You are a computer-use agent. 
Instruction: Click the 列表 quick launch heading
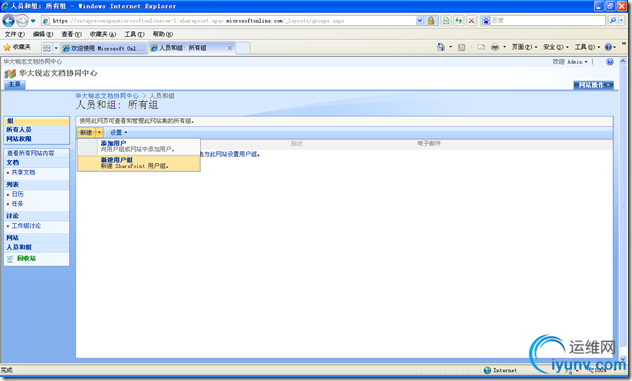12,184
